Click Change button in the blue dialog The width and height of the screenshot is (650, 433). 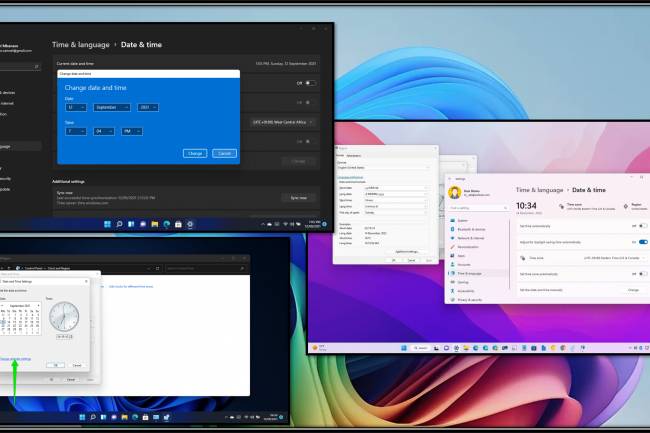click(x=195, y=153)
